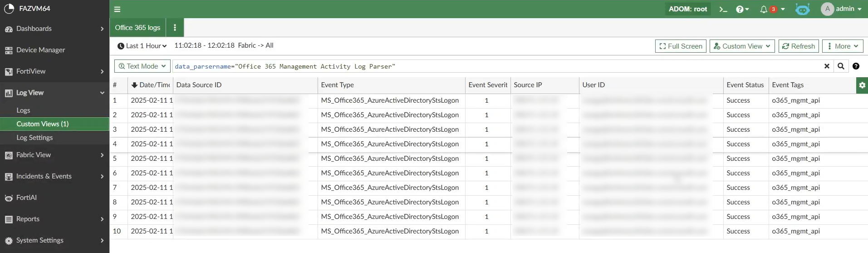The width and height of the screenshot is (868, 253).
Task: Clear the search filter with the X icon
Action: point(827,66)
